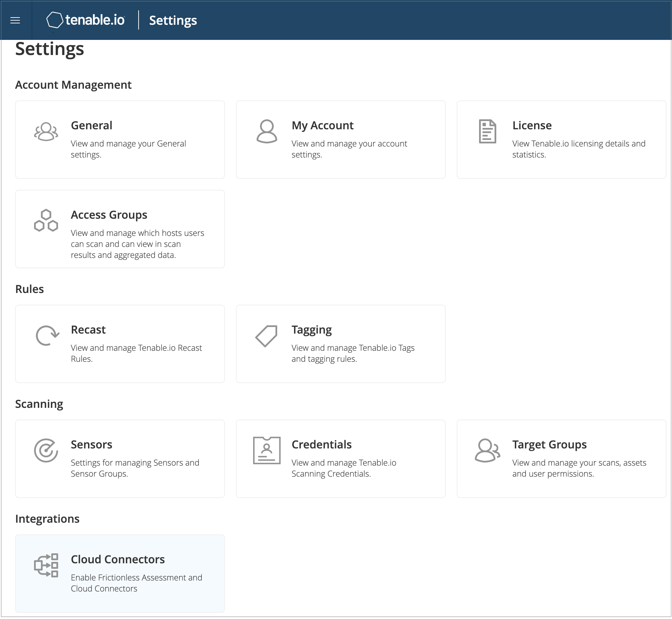Click the Credentials badge icon
The height and width of the screenshot is (619, 672).
point(267,450)
